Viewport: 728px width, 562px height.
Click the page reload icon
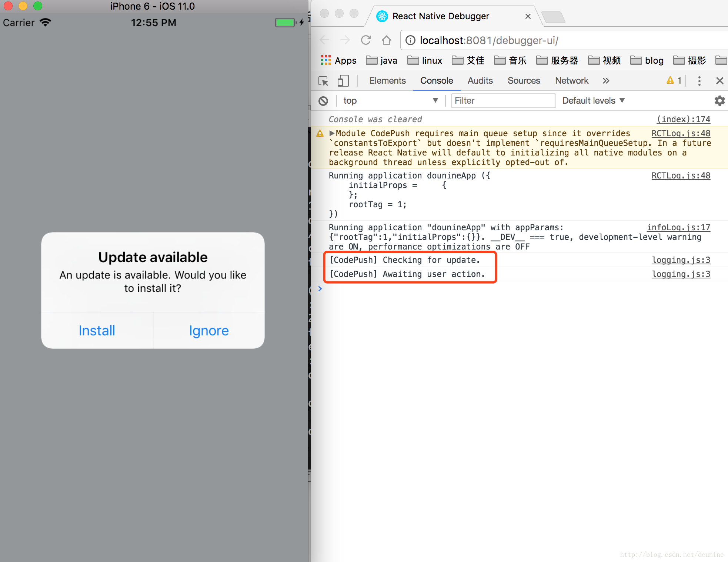pos(365,40)
